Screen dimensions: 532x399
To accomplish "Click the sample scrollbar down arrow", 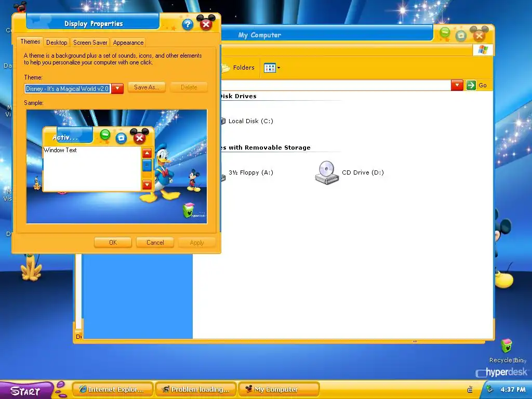I will click(147, 185).
